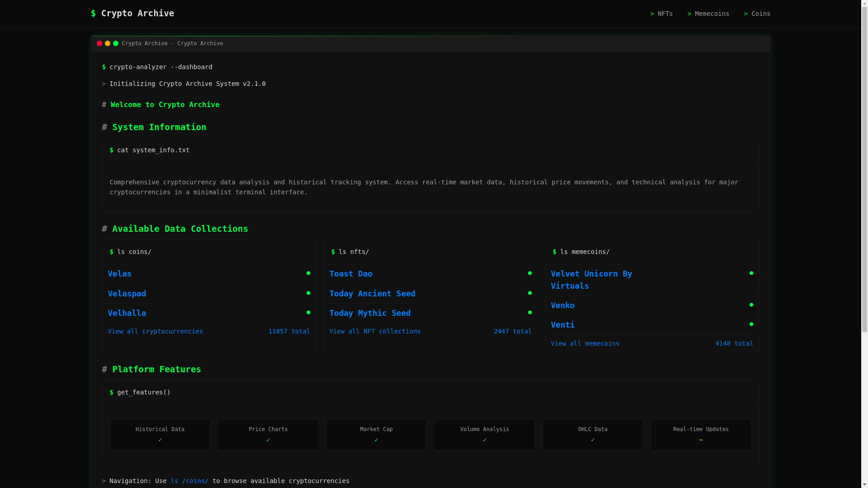
Task: Open Today Ancient Seed collection
Action: click(x=372, y=294)
